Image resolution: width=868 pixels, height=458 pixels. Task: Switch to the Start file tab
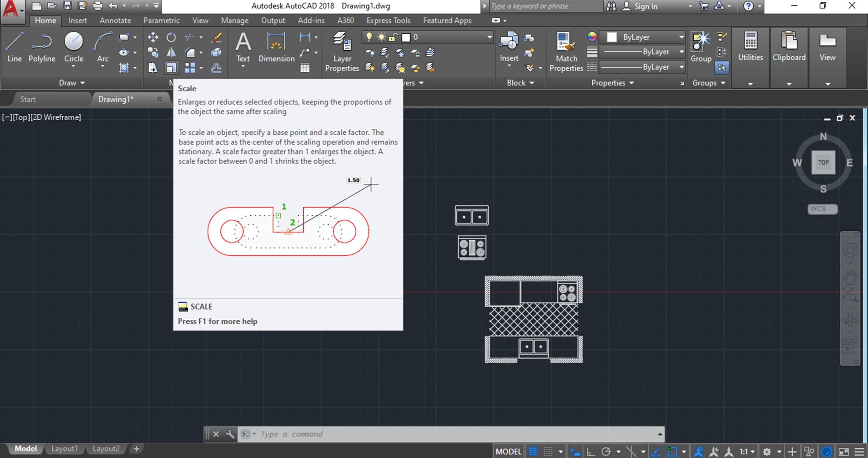pos(28,99)
